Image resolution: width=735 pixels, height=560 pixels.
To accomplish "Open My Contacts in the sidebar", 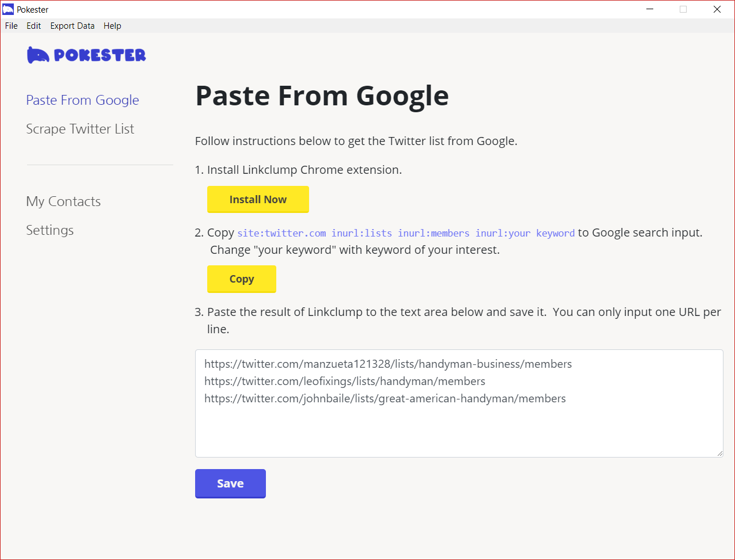I will pos(63,201).
